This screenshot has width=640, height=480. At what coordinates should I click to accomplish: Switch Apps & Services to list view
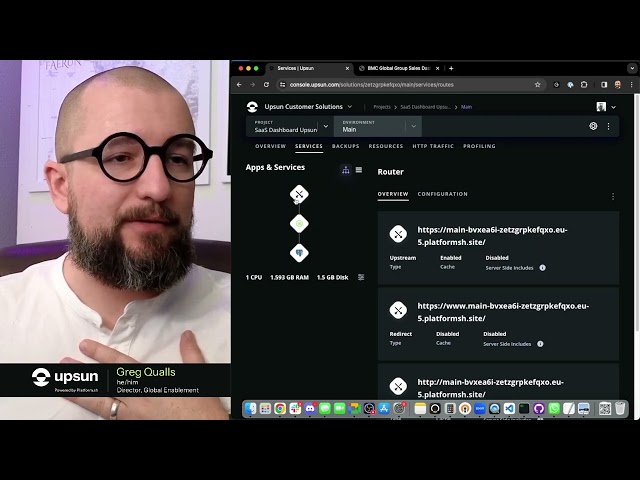[359, 170]
